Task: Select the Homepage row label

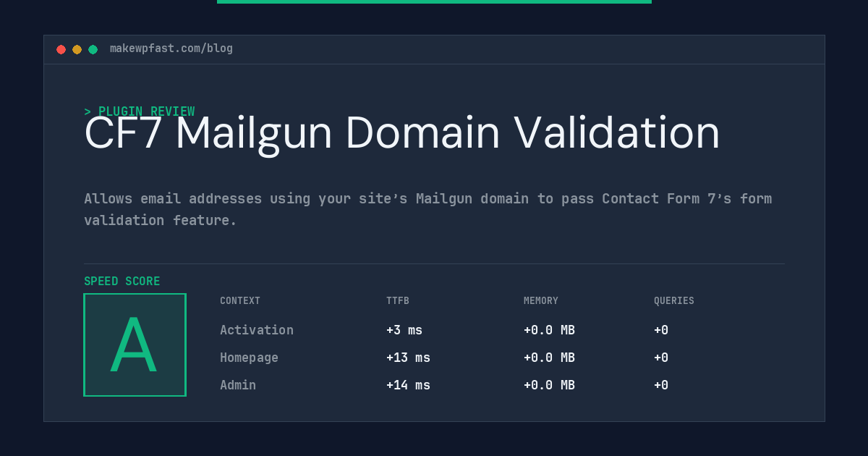Action: [249, 358]
